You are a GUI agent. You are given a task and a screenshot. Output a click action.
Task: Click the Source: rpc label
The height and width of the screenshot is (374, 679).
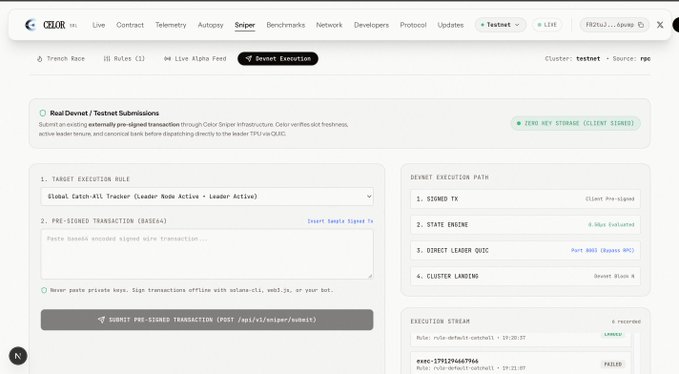631,59
